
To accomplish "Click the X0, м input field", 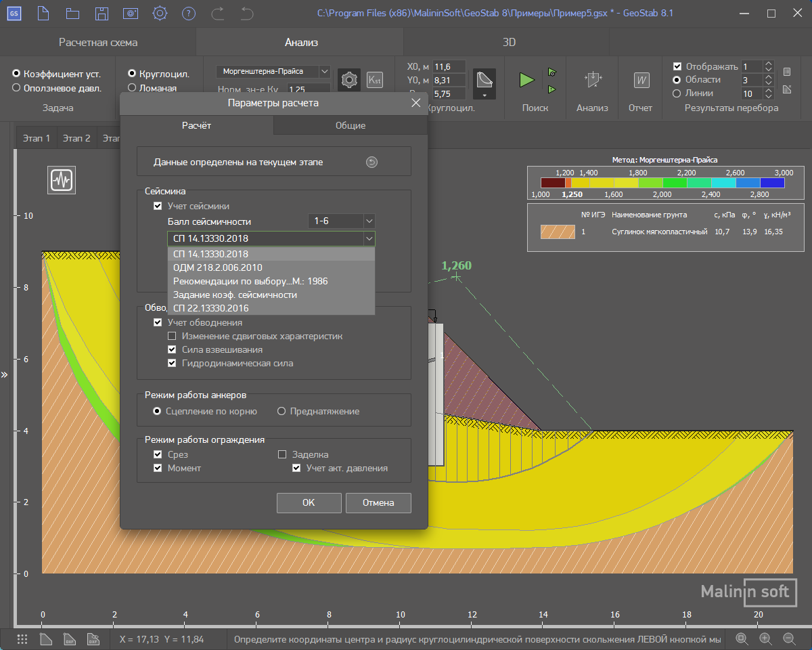I will tap(449, 66).
